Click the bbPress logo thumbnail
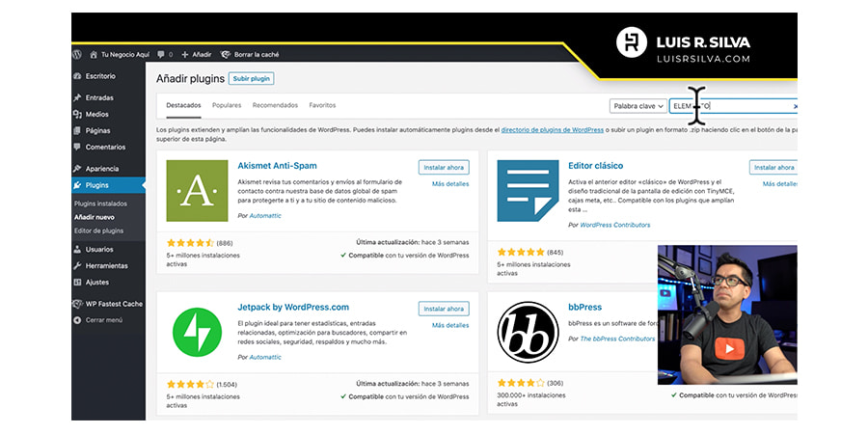The image size is (868, 434). (528, 332)
